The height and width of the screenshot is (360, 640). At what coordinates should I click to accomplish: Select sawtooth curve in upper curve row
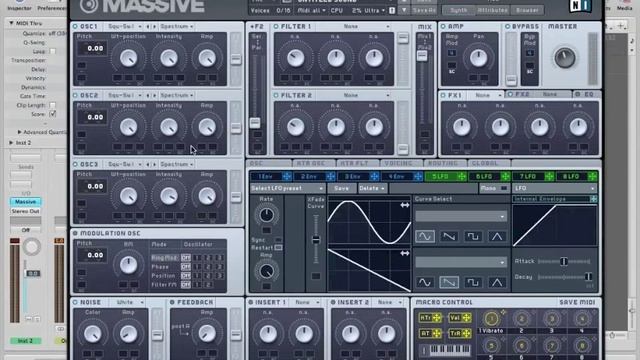tap(449, 236)
